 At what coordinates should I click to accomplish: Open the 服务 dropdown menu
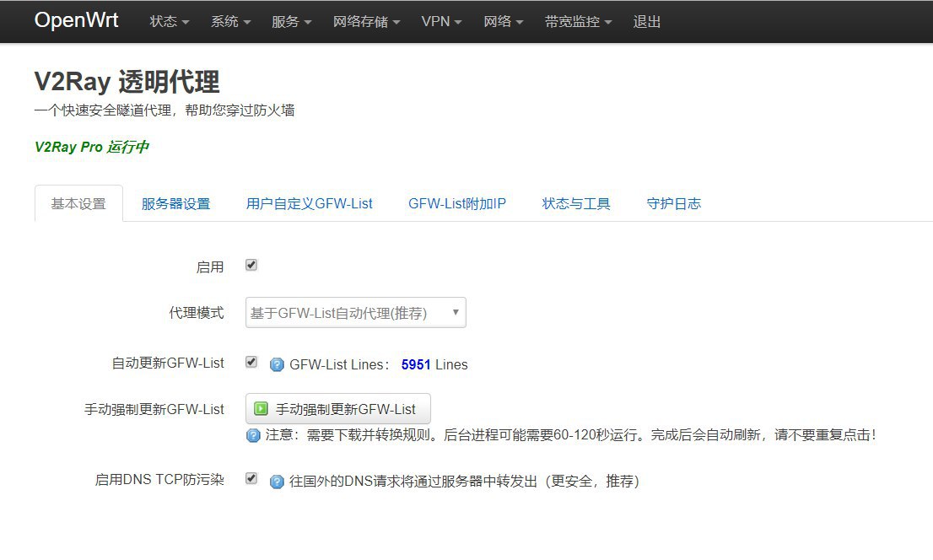(291, 22)
